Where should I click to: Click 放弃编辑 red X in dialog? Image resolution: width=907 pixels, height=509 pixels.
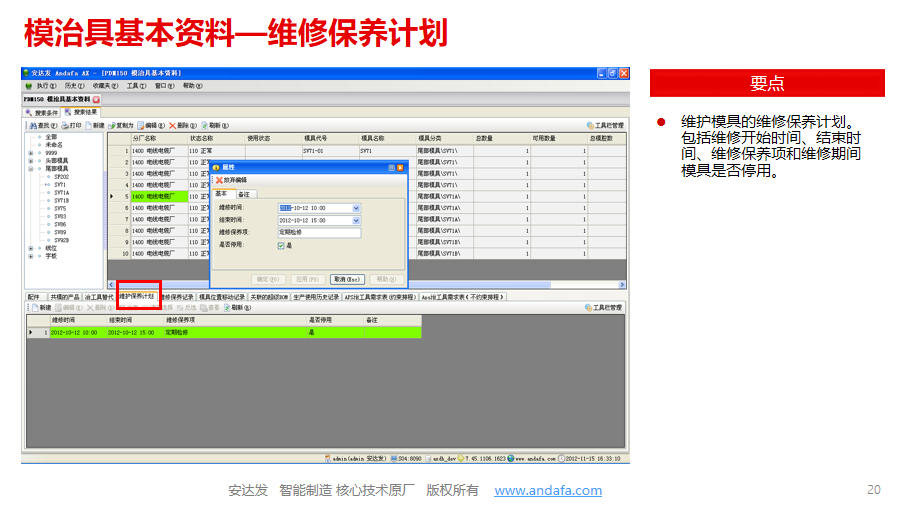[219, 180]
